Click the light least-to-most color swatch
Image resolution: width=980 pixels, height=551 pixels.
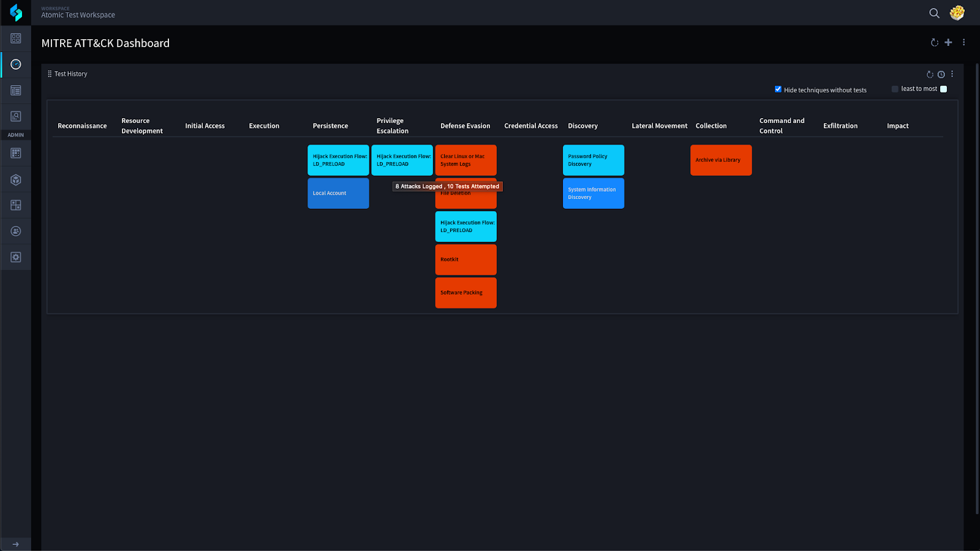pos(943,89)
